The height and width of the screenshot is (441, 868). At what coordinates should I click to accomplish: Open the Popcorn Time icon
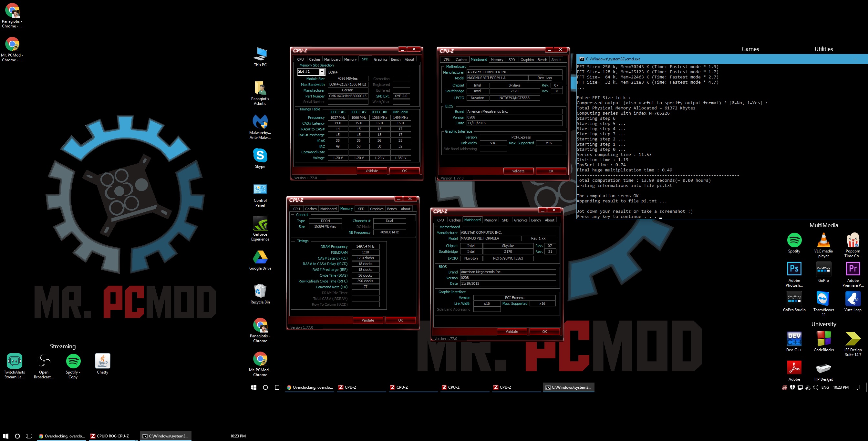853,245
